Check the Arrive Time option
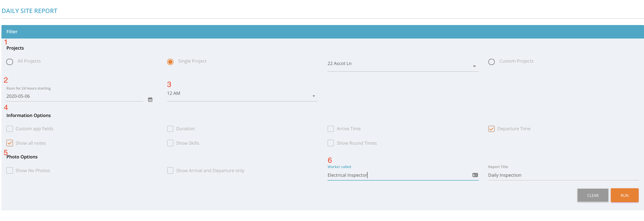644x221 pixels. tap(330, 129)
